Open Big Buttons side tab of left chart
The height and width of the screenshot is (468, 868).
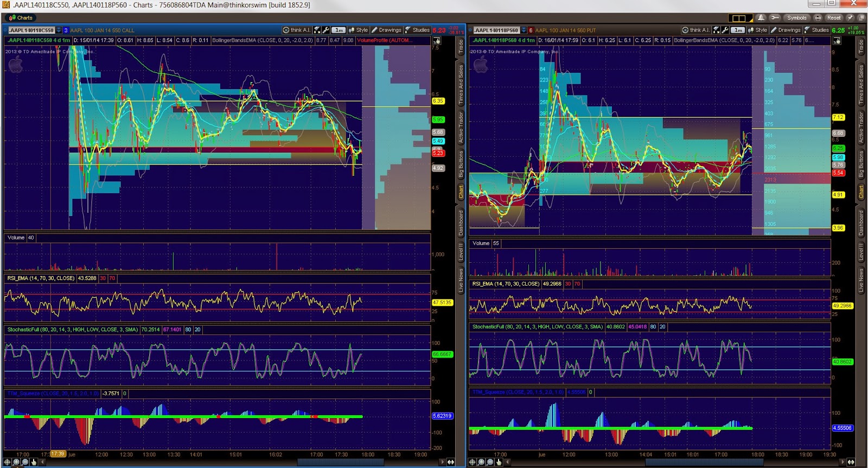click(461, 165)
